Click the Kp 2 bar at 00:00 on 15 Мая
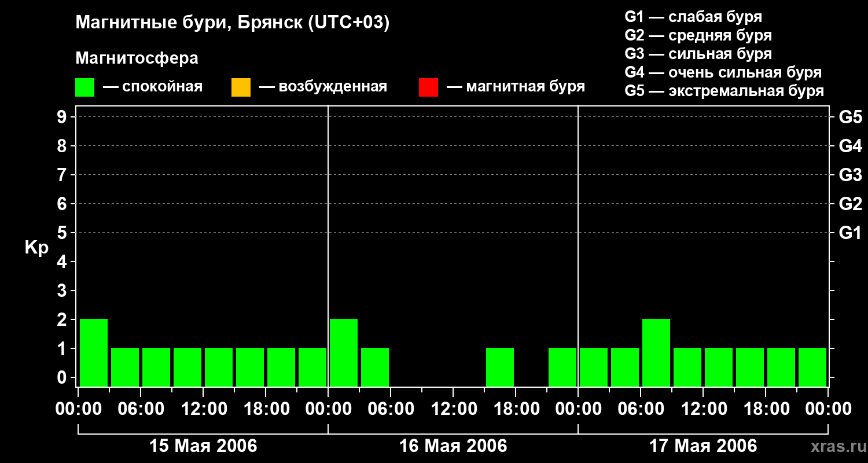This screenshot has height=463, width=868. click(94, 352)
